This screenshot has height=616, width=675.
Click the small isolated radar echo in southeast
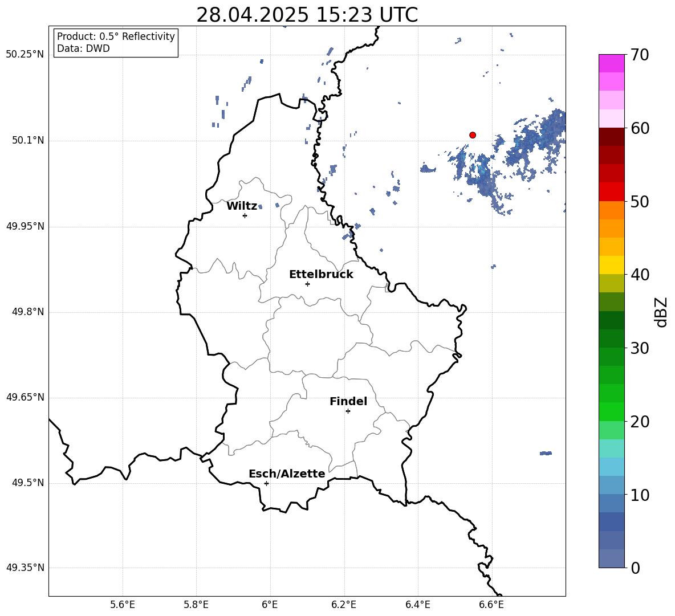pos(546,453)
